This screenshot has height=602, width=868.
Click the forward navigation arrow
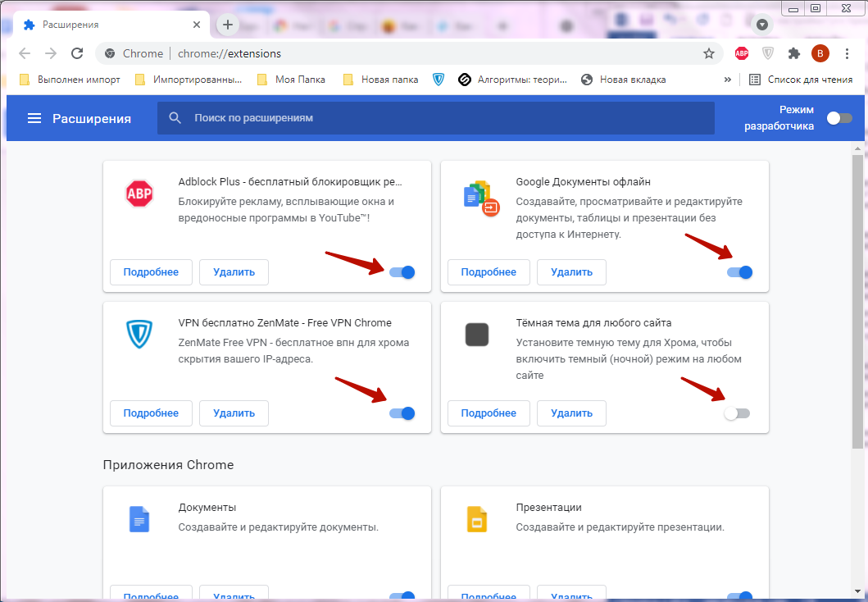coord(50,53)
